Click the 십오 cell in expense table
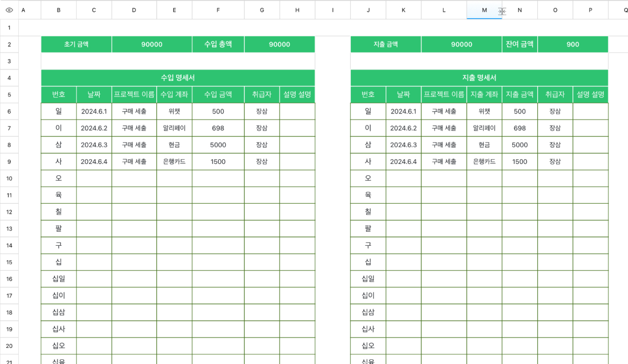The image size is (628, 364). [368, 346]
